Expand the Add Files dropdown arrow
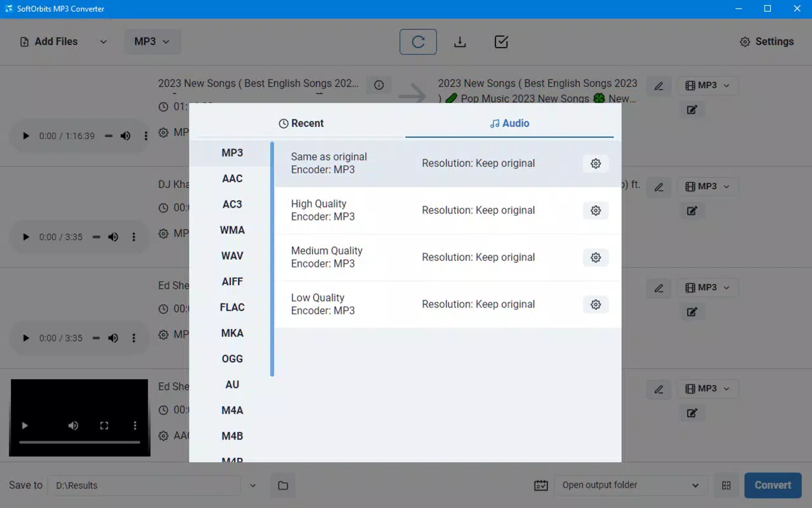This screenshot has width=812, height=508. tap(103, 42)
